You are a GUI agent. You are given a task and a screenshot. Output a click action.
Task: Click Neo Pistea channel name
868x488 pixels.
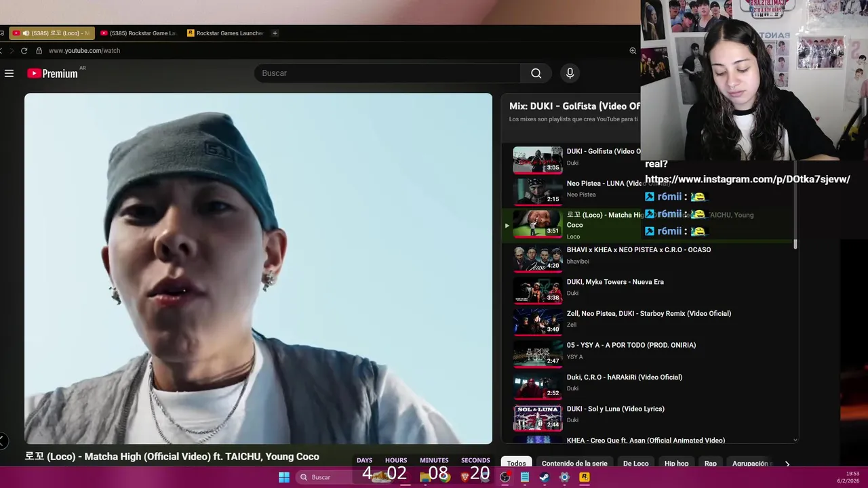pos(581,195)
